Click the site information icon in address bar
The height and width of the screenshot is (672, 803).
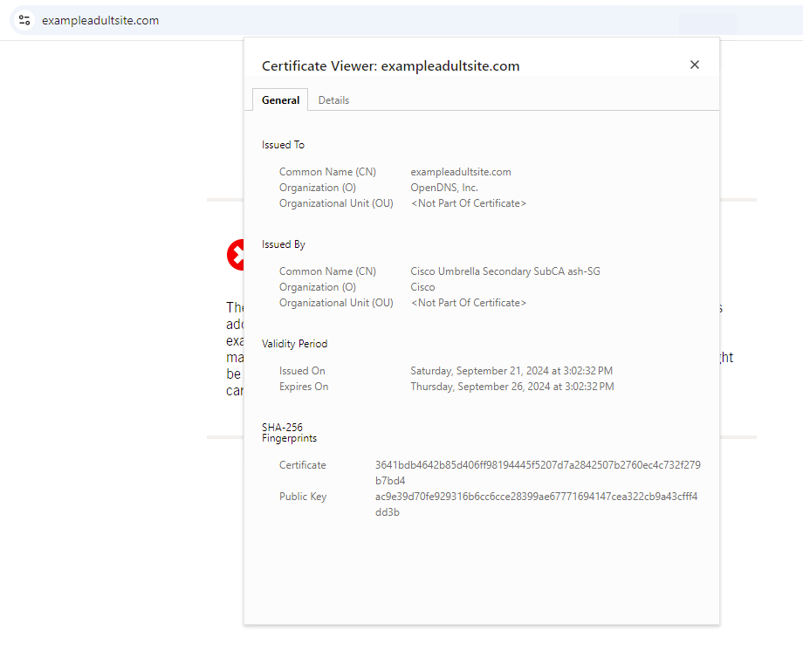[x=24, y=20]
